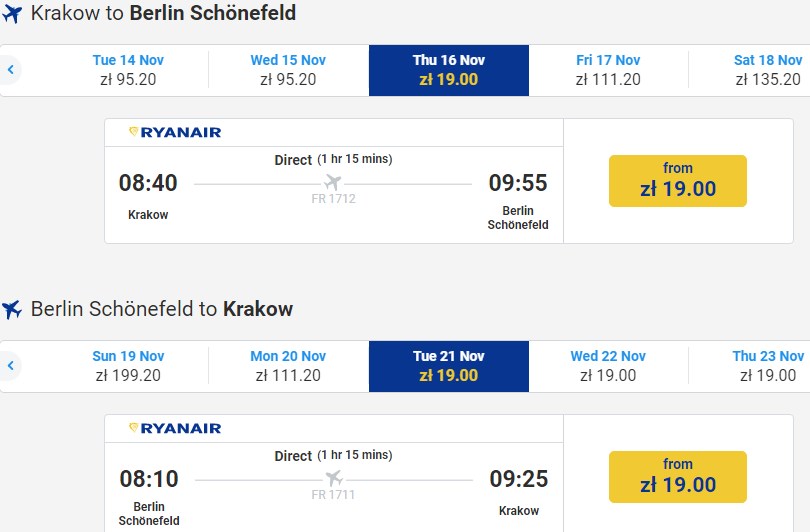810x532 pixels.
Task: Click the airplane icon beside Berlin Schönefeld to Krakow heading
Action: click(12, 310)
